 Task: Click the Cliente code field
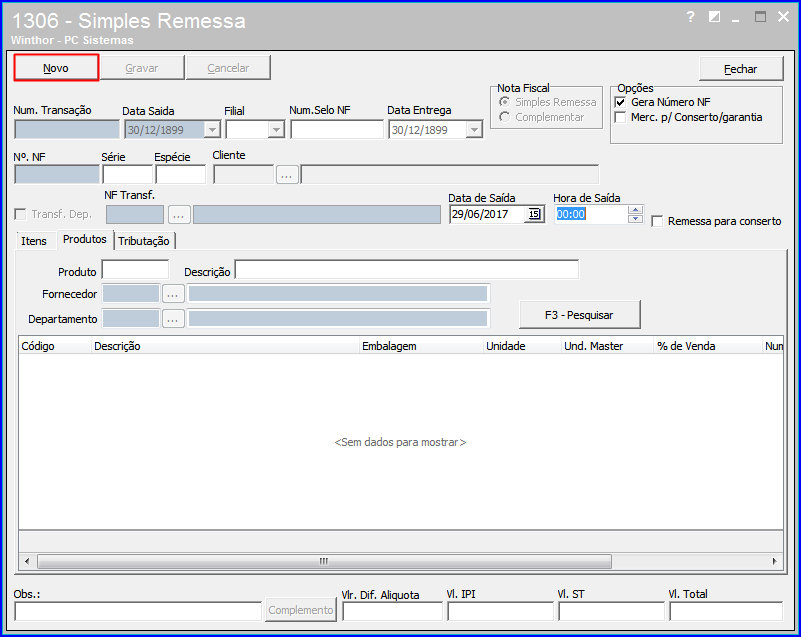point(244,175)
